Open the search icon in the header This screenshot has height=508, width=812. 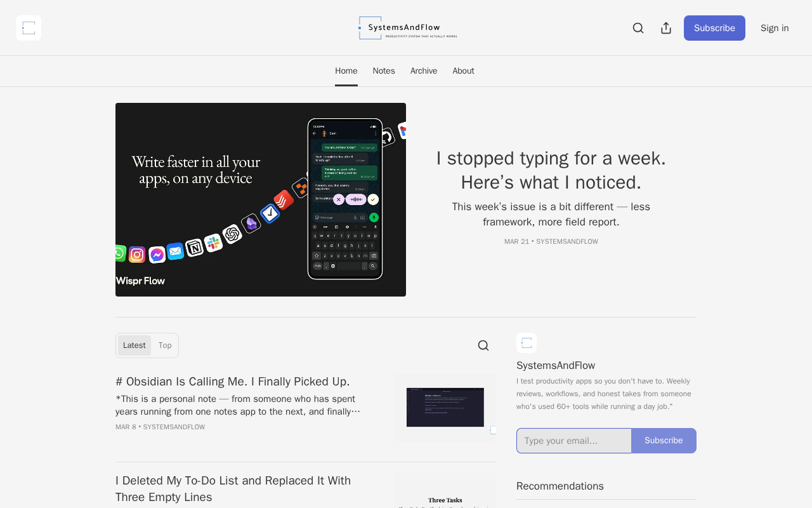(x=638, y=28)
